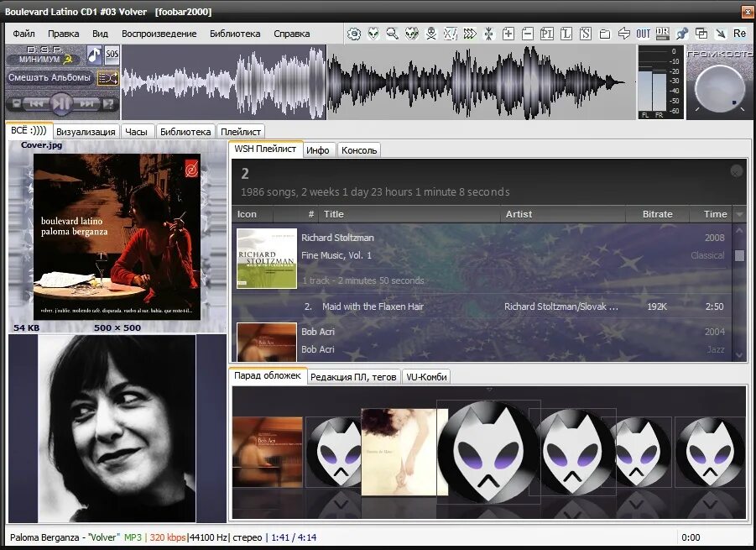This screenshot has height=550, width=756.
Task: Open the Редакция ПЛ, тегов tab
Action: [353, 377]
